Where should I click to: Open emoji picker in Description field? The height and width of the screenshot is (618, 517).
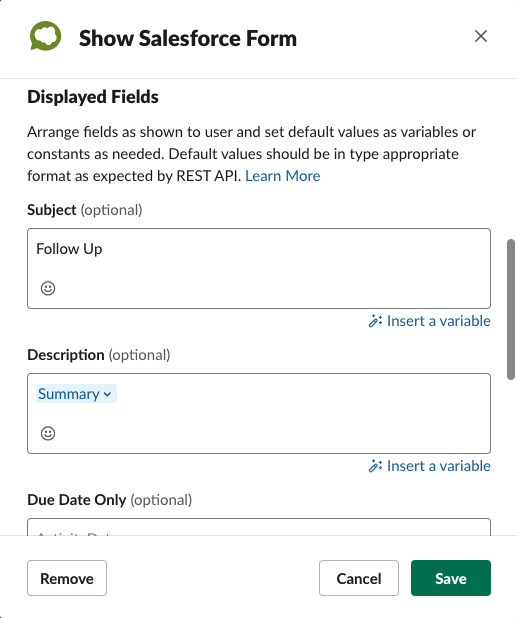48,433
